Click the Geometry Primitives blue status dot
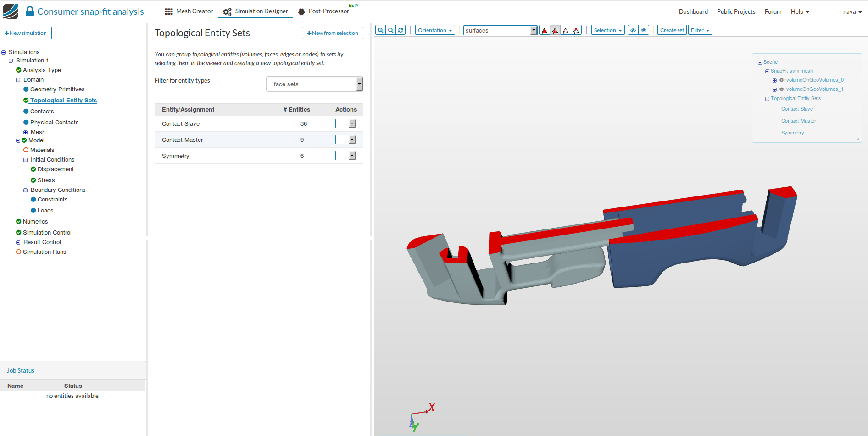This screenshot has height=436, width=868. click(x=26, y=89)
